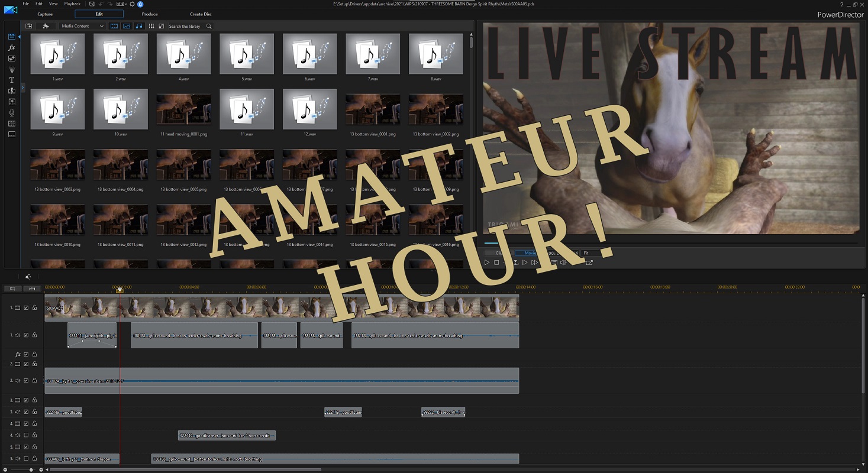Open the magic tools wand icon above timeline

[x=28, y=277]
